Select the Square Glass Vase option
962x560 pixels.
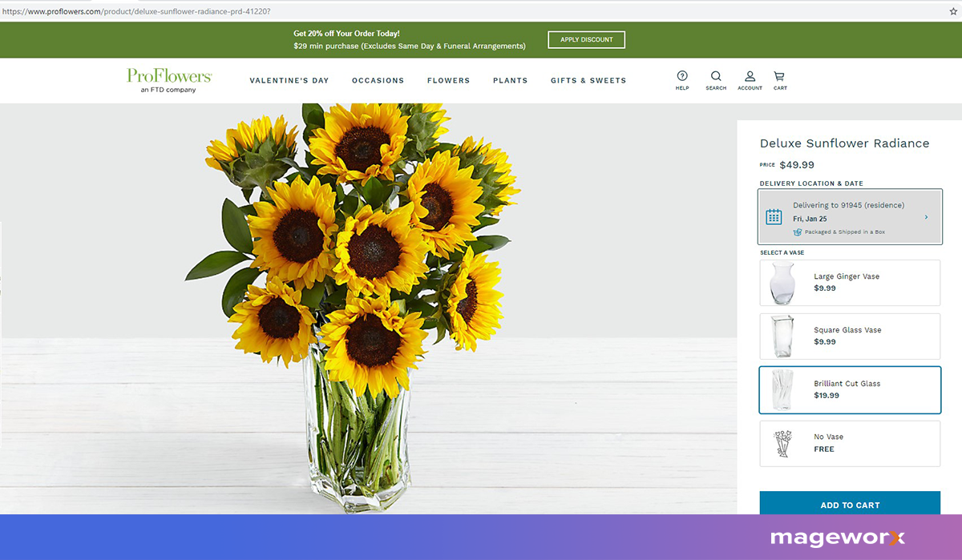click(850, 336)
